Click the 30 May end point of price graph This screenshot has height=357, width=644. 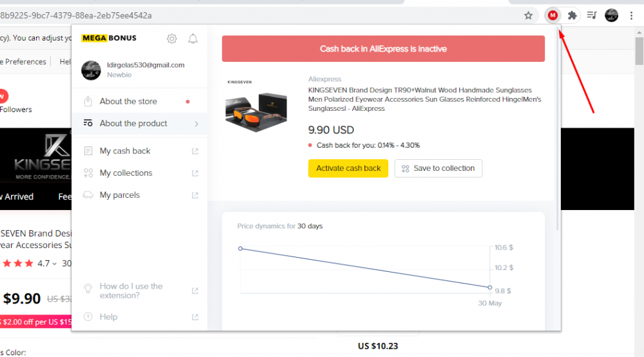[x=489, y=287]
